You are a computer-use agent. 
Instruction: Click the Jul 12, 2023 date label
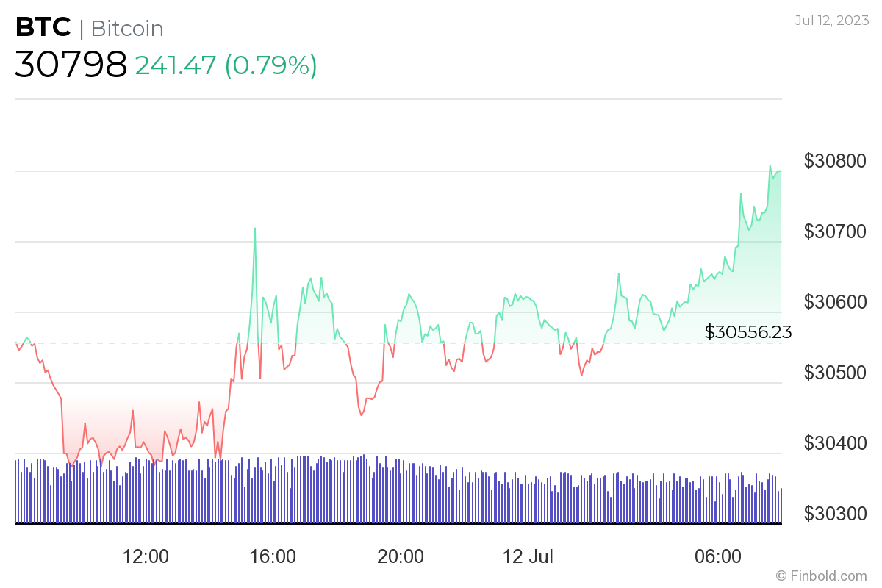(x=831, y=20)
